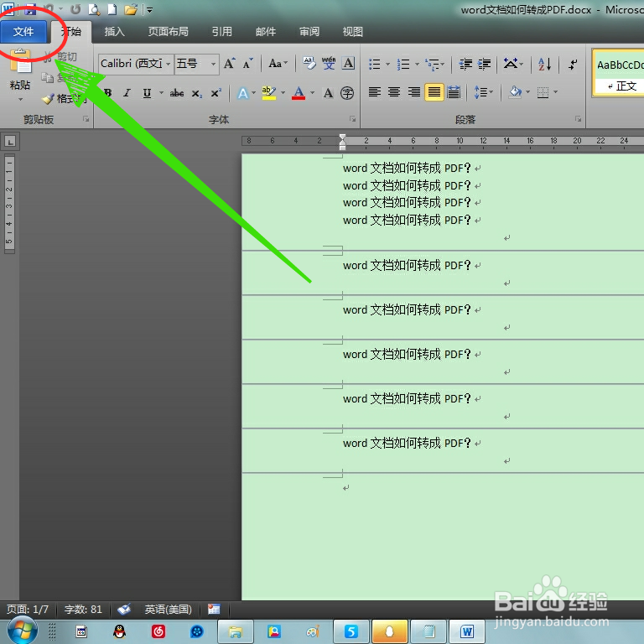Click the Asian Layout icon
The height and width of the screenshot is (644, 644).
coord(511,64)
